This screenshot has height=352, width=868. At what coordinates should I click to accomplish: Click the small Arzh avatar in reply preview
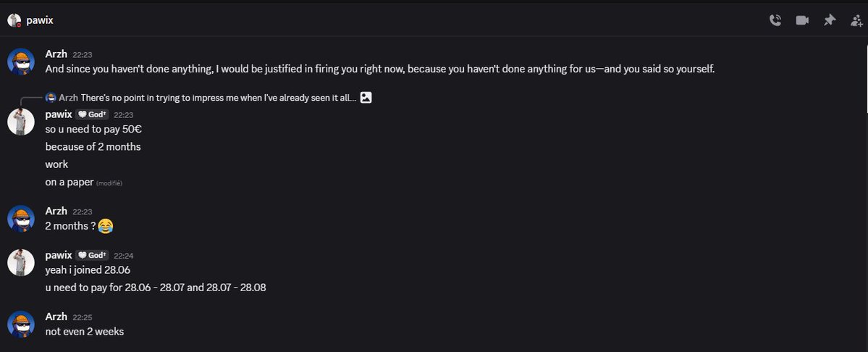coord(51,97)
